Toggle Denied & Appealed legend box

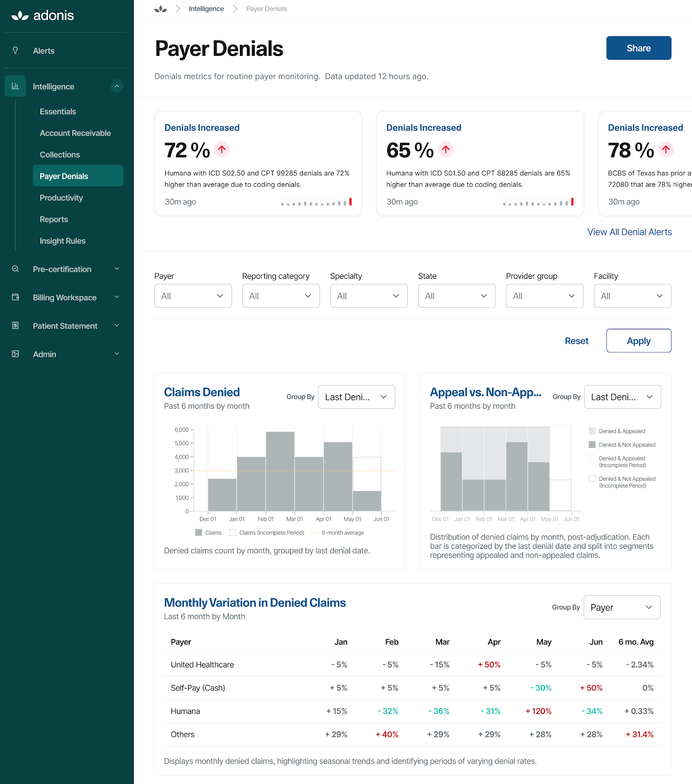click(x=592, y=431)
